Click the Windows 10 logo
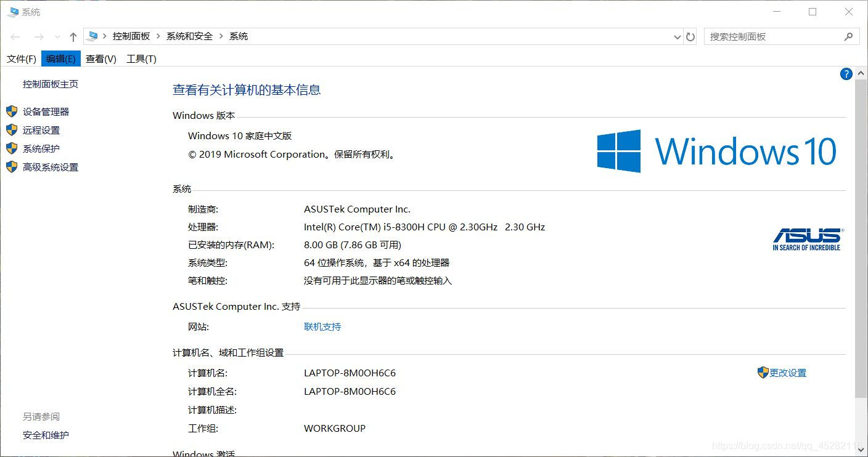 [x=717, y=151]
